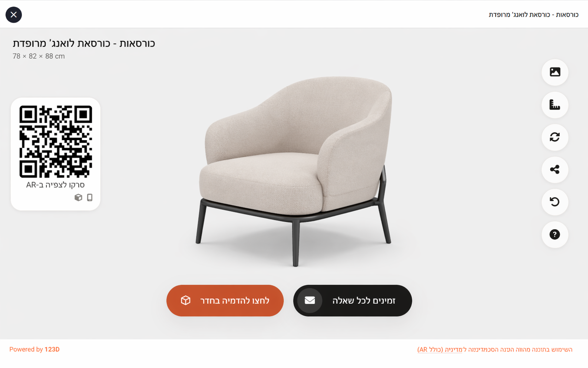This screenshot has width=588, height=368.
Task: Click the phone icon under QR code
Action: pos(90,197)
